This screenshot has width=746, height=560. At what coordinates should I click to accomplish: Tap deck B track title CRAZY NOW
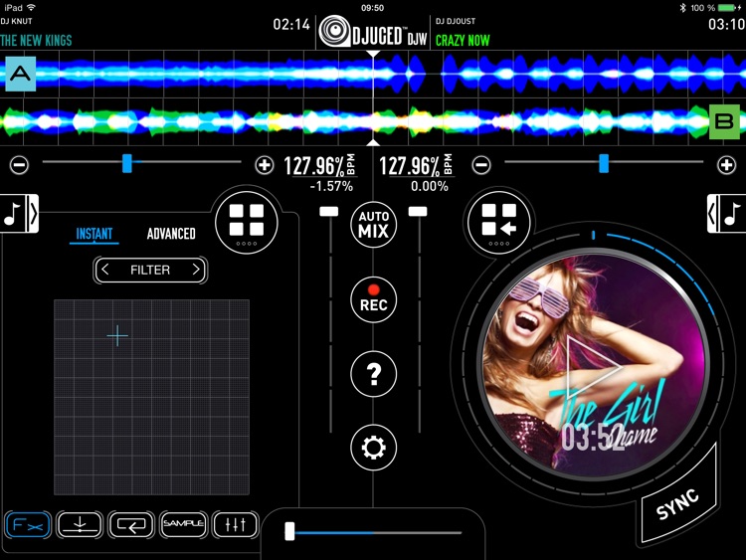point(463,41)
